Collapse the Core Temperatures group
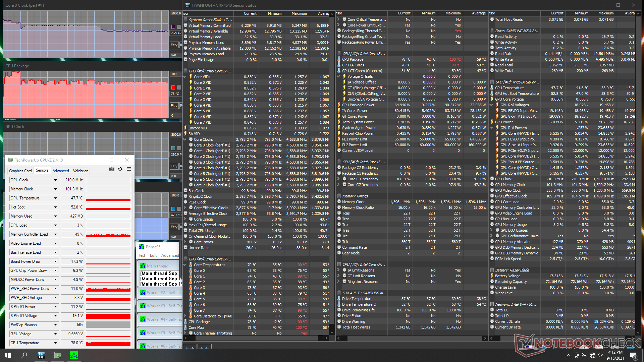Image resolution: width=644 pixels, height=362 pixels. pyautogui.click(x=185, y=265)
